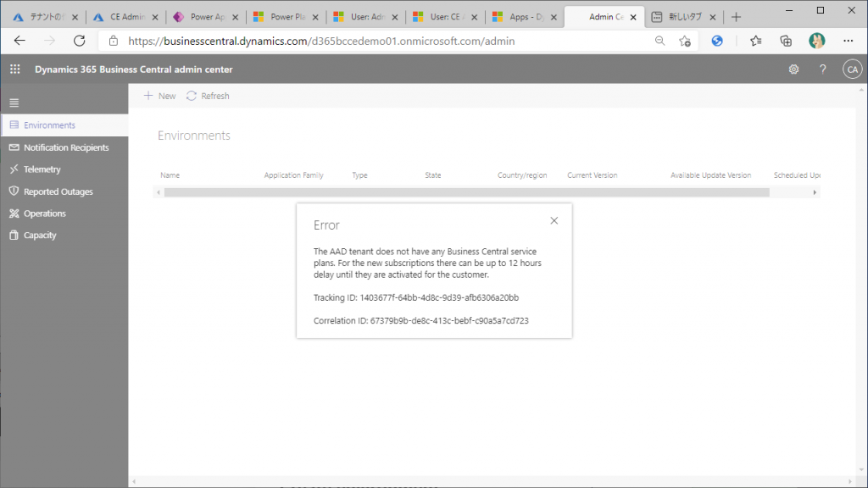Click the Type column header
This screenshot has width=868, height=488.
point(359,175)
